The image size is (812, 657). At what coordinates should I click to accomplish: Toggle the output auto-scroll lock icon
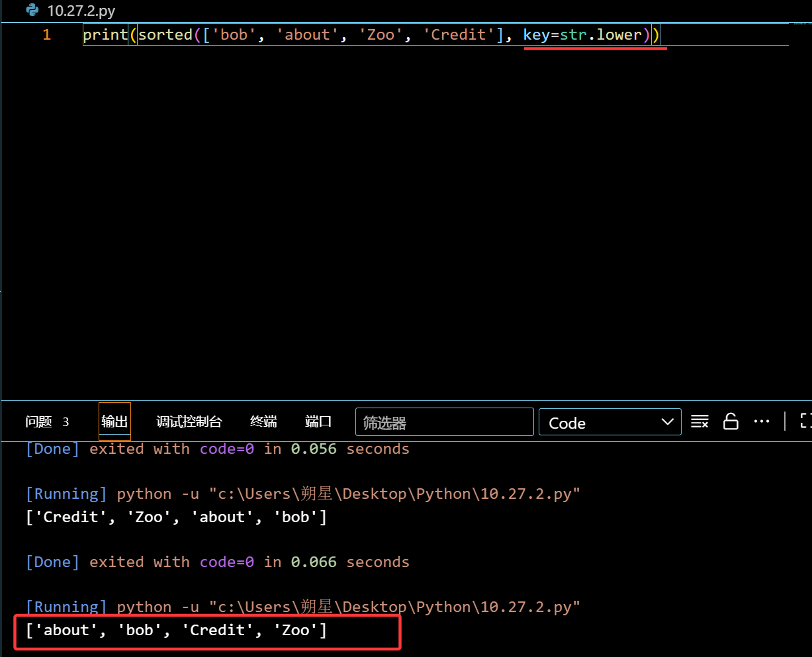pyautogui.click(x=731, y=421)
